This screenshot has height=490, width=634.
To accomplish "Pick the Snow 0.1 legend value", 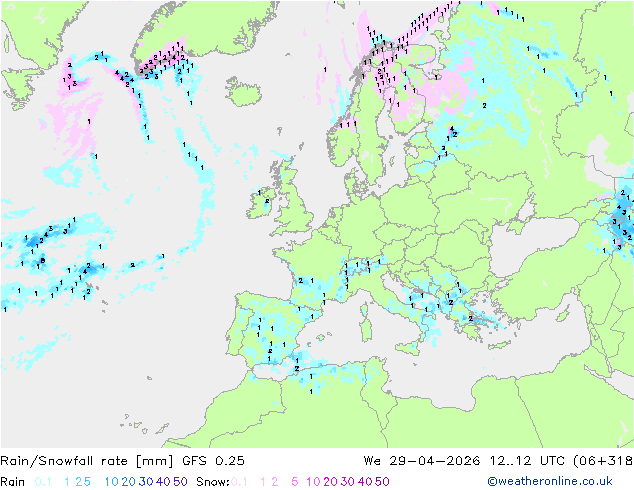I will tap(239, 482).
